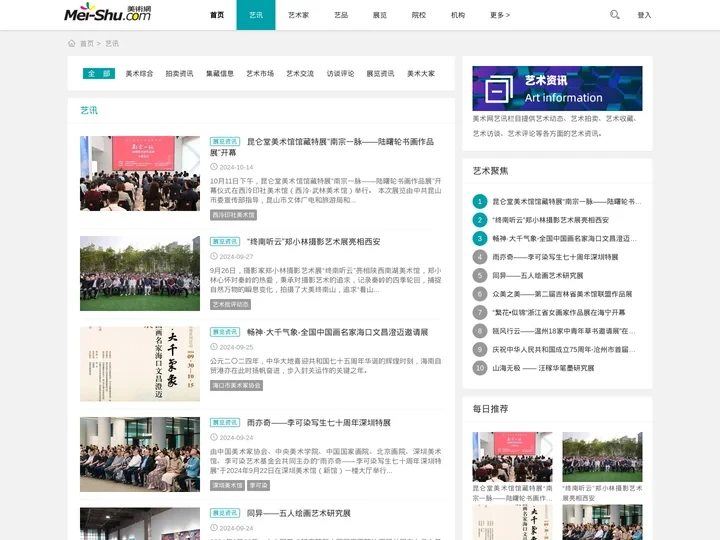This screenshot has width=720, height=540.
Task: Open 艺术聚焦 item 瓯风行云 温州18家中青年草书
Action: (x=564, y=331)
